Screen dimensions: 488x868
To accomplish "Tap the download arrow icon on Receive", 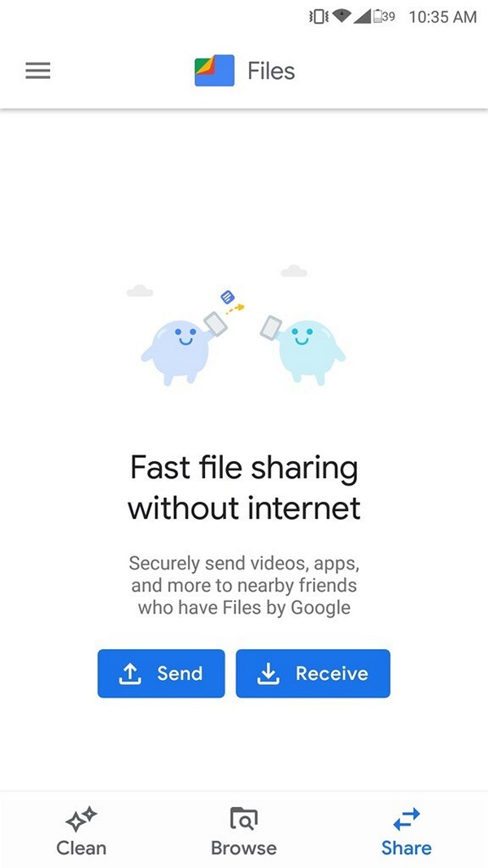I will (x=268, y=674).
